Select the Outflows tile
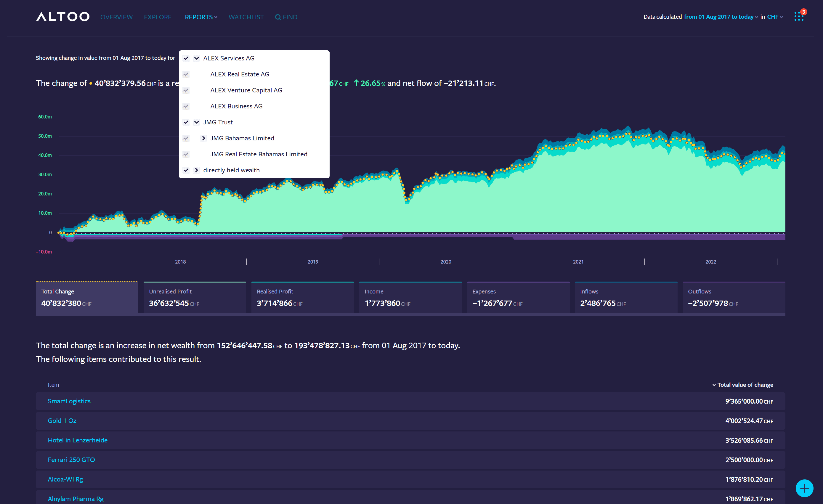This screenshot has width=823, height=504. click(734, 298)
